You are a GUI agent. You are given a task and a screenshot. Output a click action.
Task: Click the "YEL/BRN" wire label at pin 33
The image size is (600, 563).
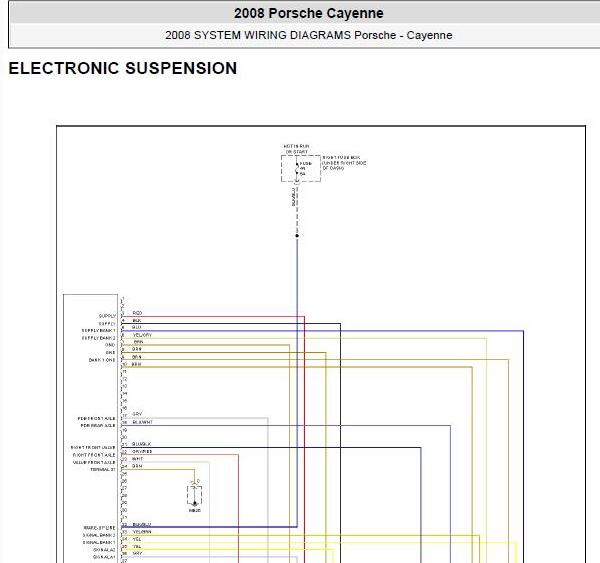tap(142, 532)
